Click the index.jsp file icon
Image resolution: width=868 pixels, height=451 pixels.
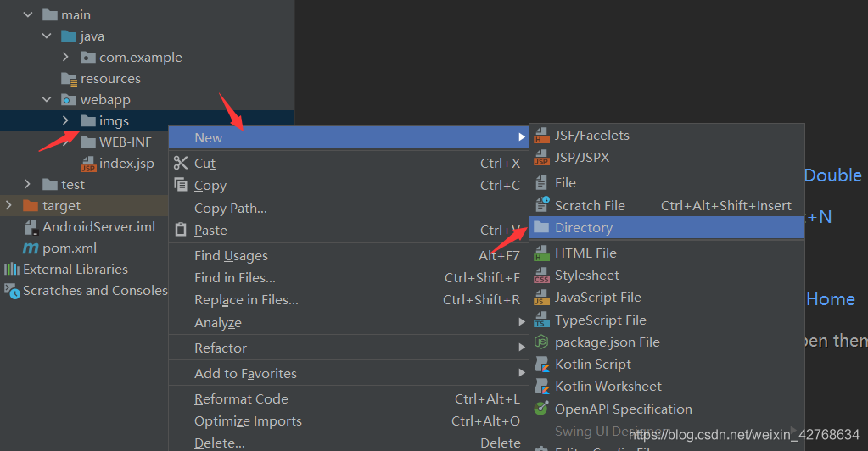coord(88,164)
